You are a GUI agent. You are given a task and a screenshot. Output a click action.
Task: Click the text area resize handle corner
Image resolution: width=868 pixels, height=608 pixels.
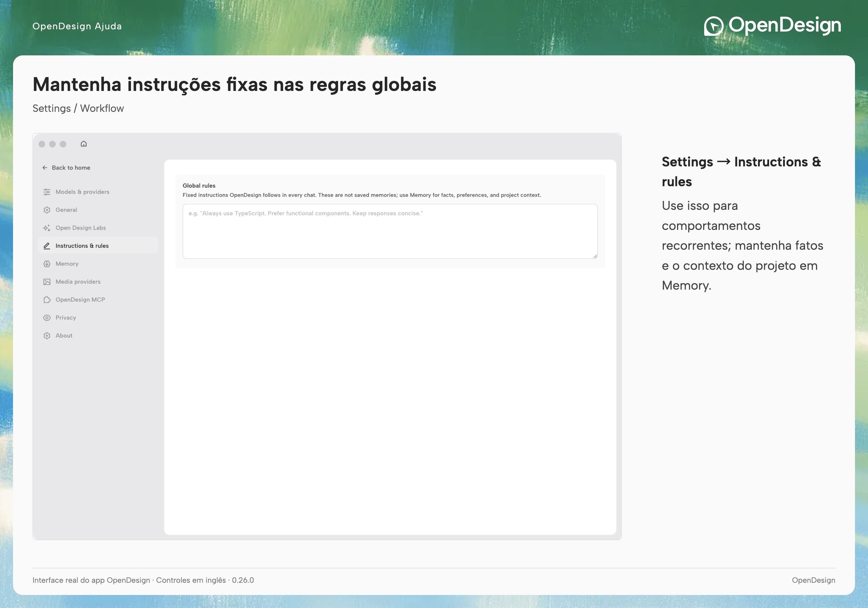pyautogui.click(x=595, y=256)
